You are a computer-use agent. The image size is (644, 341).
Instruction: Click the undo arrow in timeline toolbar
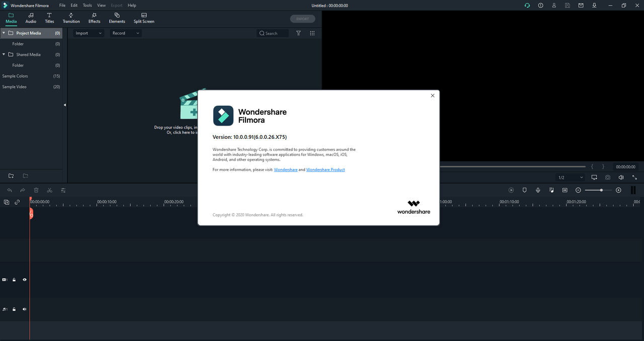[9, 190]
